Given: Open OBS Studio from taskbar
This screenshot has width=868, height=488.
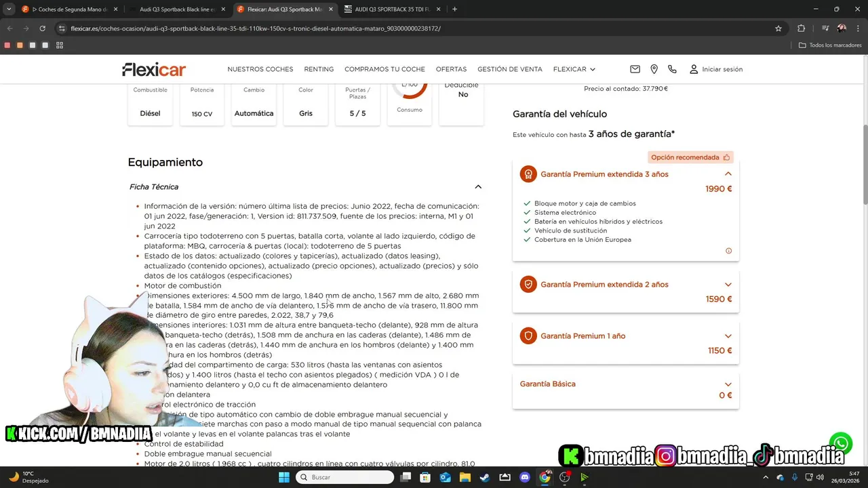Looking at the screenshot, I should click(564, 477).
